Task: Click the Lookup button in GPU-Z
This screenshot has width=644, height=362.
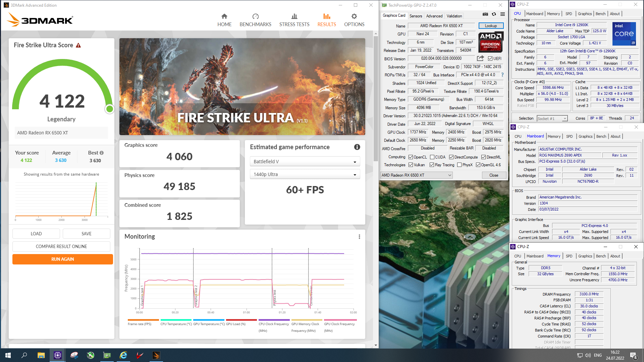Action: tap(491, 26)
